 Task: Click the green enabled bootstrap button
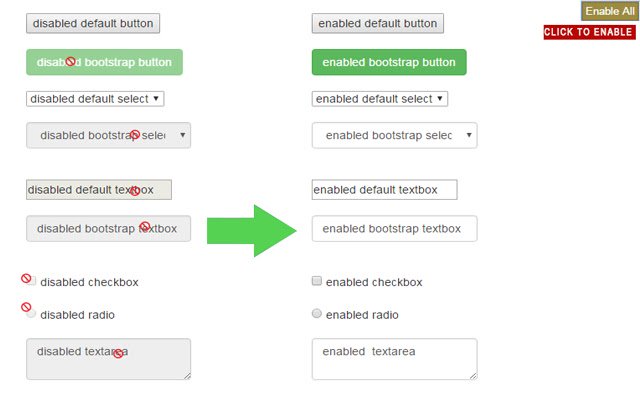click(389, 62)
